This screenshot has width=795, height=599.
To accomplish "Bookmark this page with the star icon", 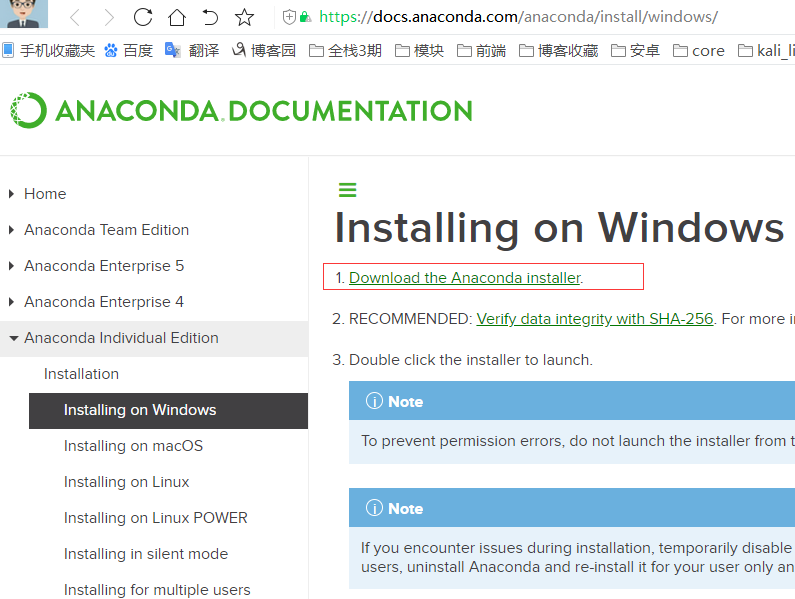I will point(244,17).
